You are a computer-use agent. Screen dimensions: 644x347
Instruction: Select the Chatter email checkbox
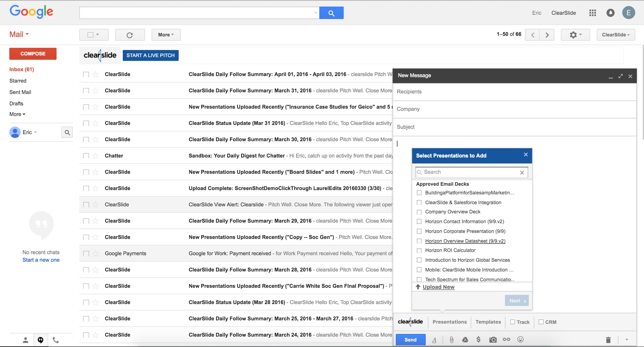[x=86, y=156]
